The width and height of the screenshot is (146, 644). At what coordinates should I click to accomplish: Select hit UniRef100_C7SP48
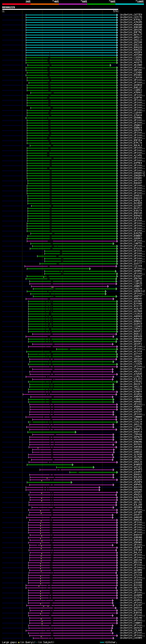pyautogui.click(x=131, y=369)
